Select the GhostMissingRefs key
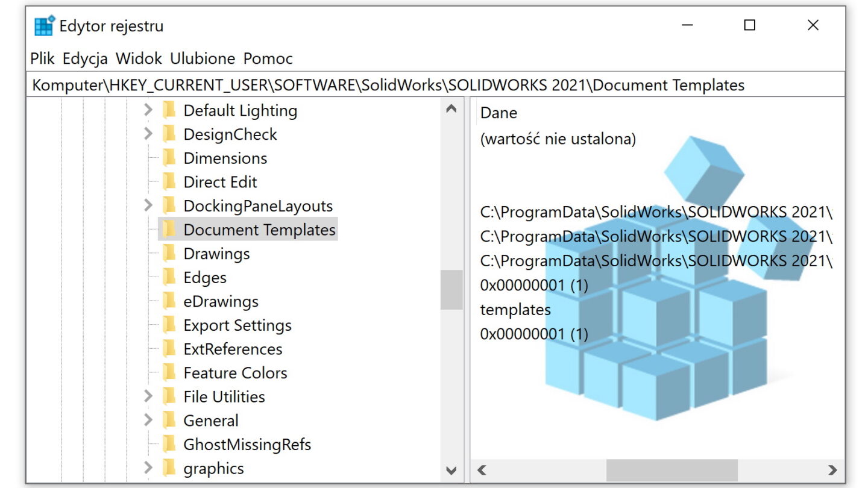This screenshot has height=488, width=868. [247, 445]
